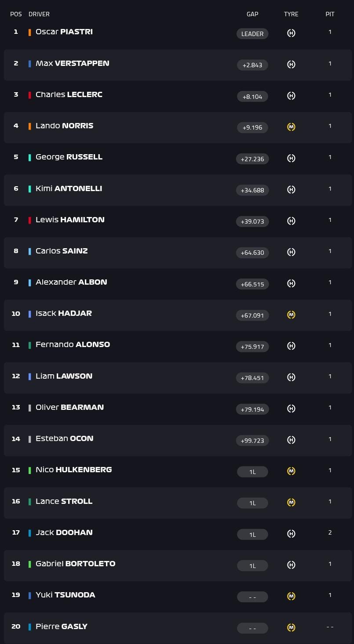
Task: Click the medium tyre icon for Isack Hadjar
Action: pyautogui.click(x=291, y=315)
